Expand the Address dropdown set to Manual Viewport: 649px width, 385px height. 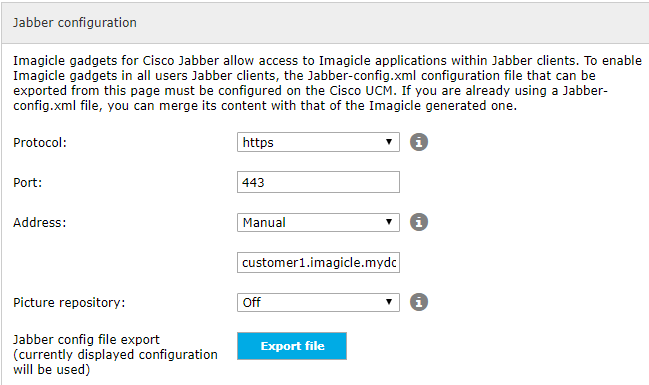point(318,222)
